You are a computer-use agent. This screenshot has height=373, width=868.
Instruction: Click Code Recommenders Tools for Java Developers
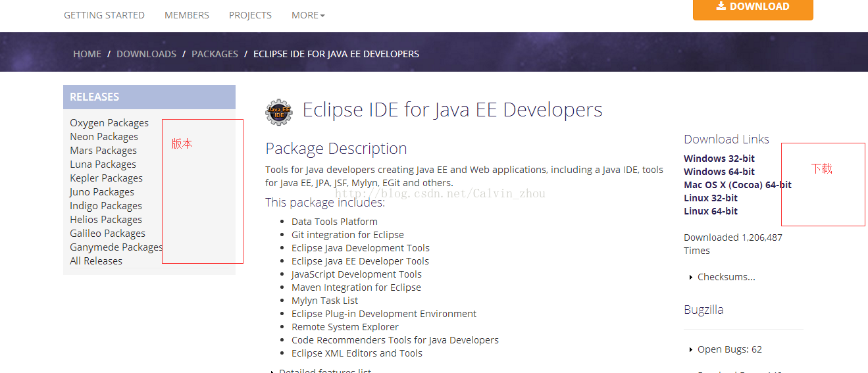[395, 340]
